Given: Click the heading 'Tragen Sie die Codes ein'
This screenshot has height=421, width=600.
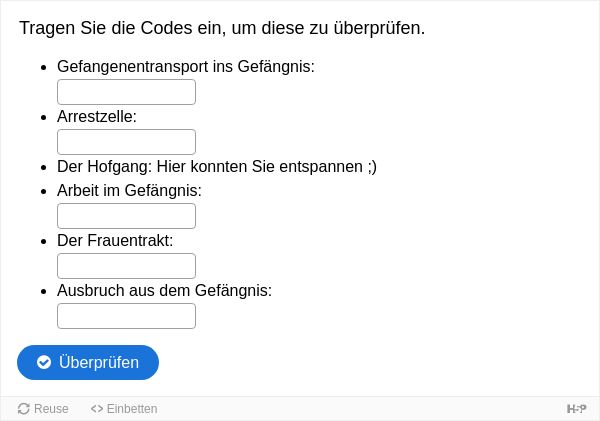Looking at the screenshot, I should (222, 28).
